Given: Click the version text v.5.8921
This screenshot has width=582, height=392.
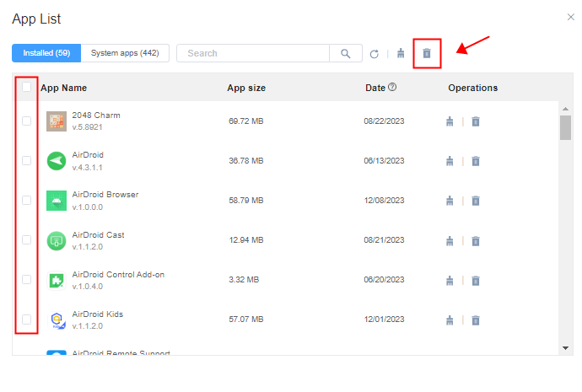Looking at the screenshot, I should 87,127.
